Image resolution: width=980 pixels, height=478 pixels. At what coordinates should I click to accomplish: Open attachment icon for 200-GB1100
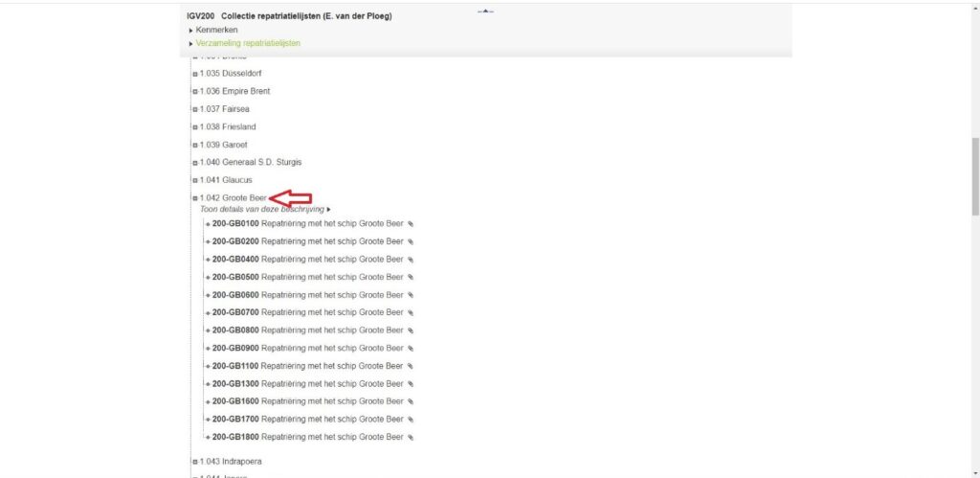pyautogui.click(x=411, y=366)
